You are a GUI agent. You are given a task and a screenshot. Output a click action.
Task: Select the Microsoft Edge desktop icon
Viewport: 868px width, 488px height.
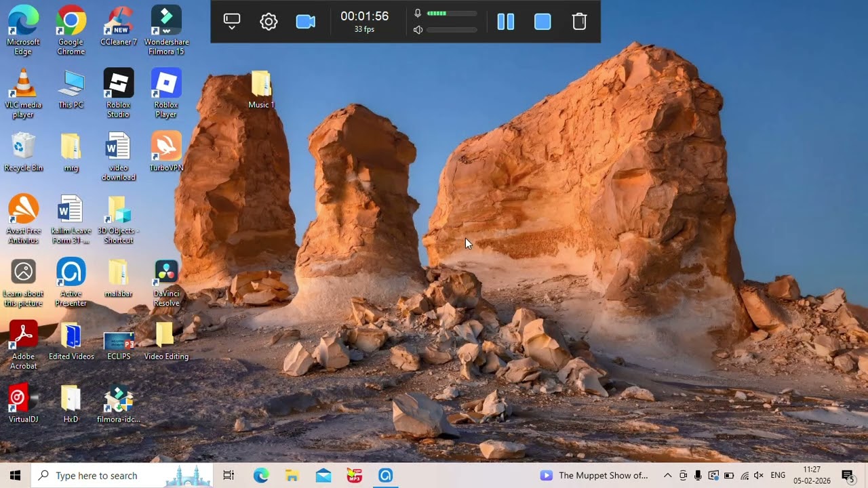point(23,31)
